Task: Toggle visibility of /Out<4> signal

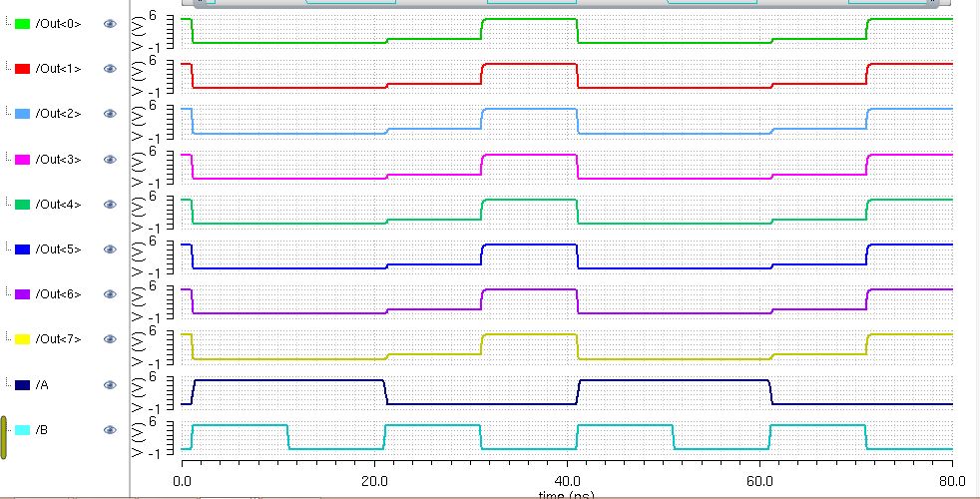Action: 110,205
